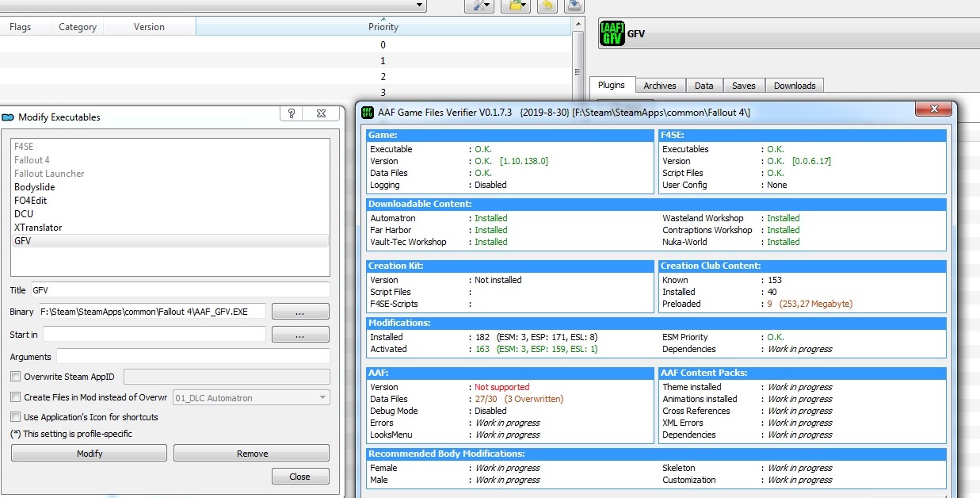Click the help question mark in Modify Executables
The image size is (980, 498).
click(x=292, y=114)
